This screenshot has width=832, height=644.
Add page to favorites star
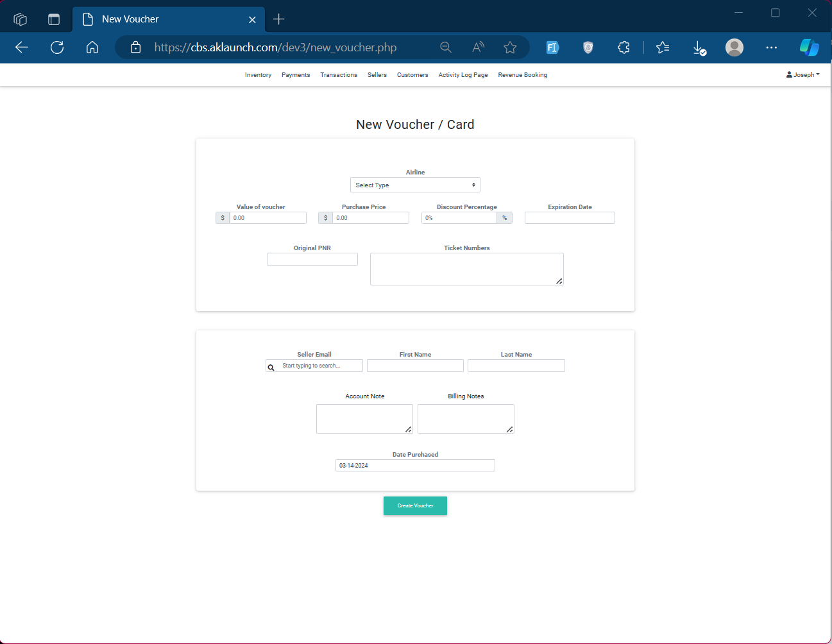click(510, 47)
